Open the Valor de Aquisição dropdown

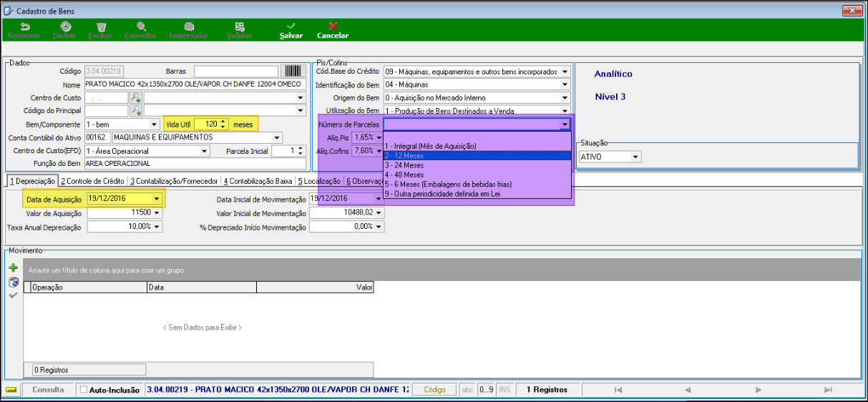click(157, 212)
